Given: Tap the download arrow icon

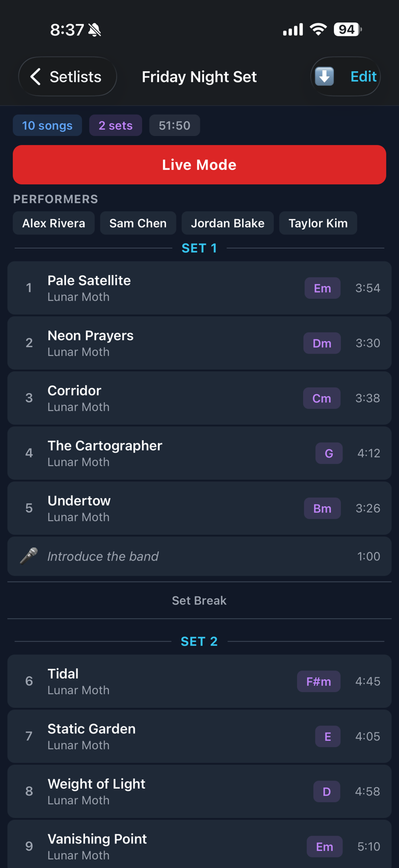Looking at the screenshot, I should (x=324, y=76).
